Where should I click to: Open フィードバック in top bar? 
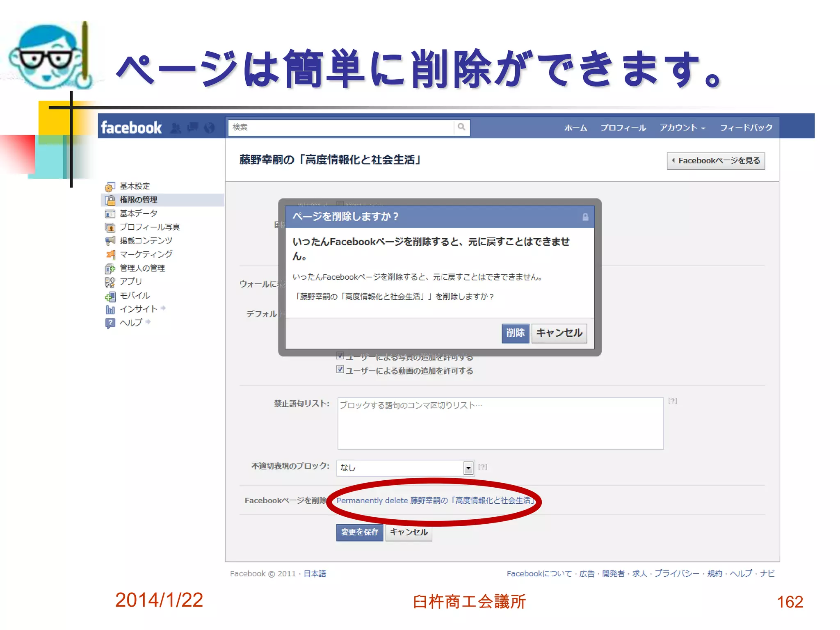tap(746, 128)
